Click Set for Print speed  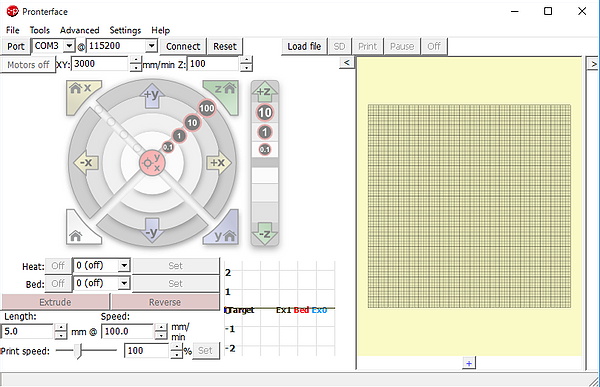205,351
